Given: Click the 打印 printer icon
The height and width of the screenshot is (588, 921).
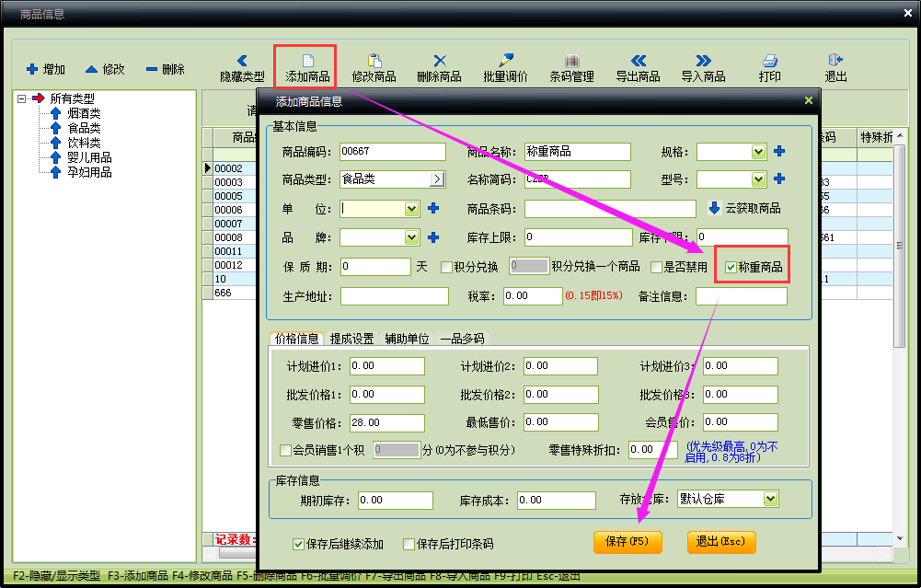Looking at the screenshot, I should click(770, 61).
